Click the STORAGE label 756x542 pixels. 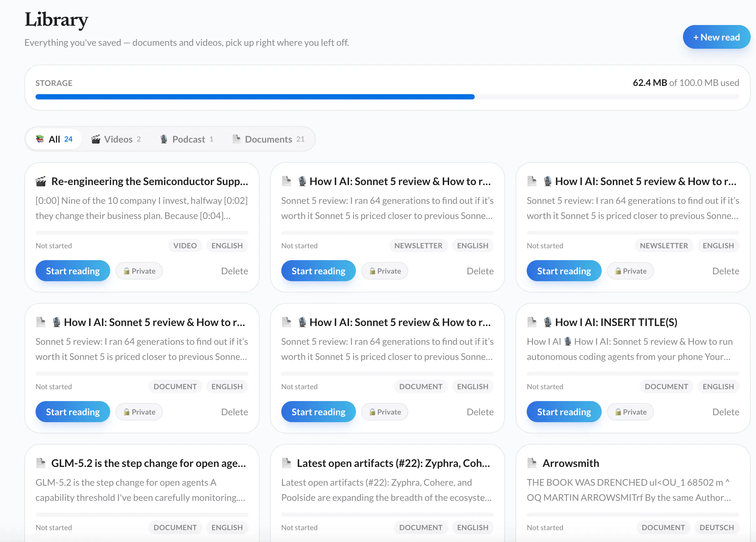pyautogui.click(x=54, y=83)
